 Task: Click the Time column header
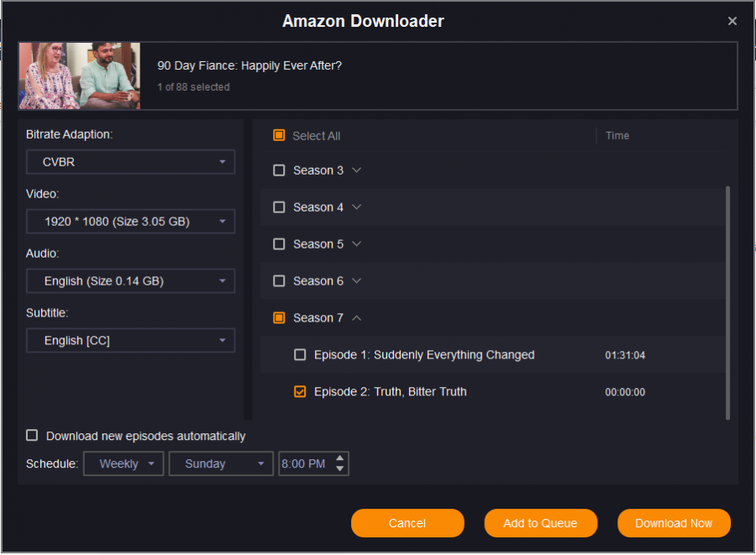coord(617,136)
